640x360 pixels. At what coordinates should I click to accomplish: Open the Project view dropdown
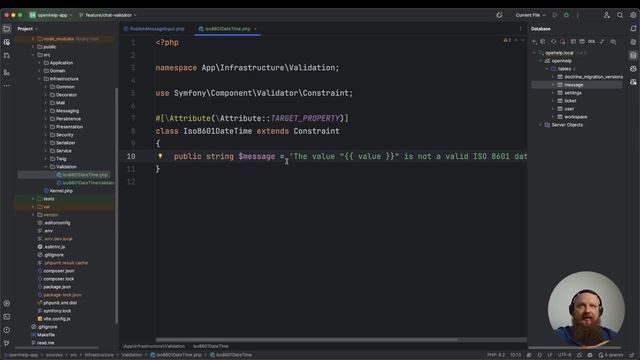click(27, 29)
